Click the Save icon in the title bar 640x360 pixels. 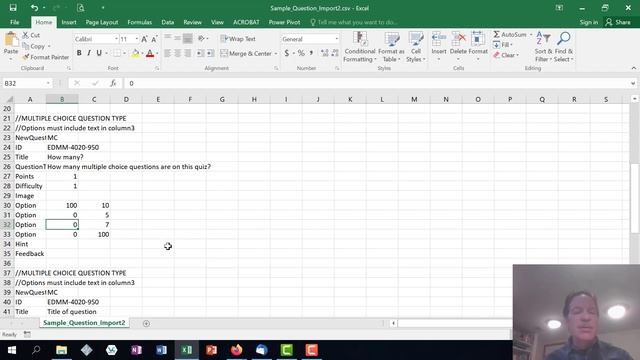pyautogui.click(x=13, y=8)
